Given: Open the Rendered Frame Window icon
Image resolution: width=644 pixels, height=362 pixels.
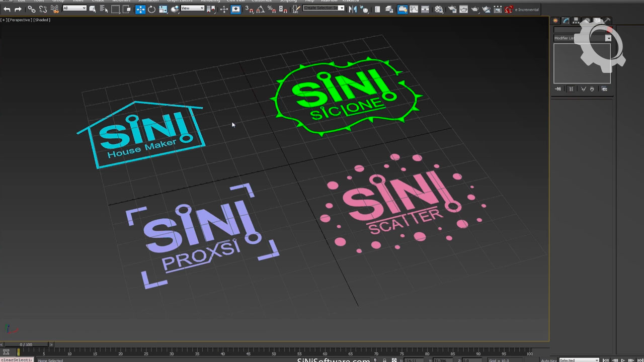Looking at the screenshot, I should [x=463, y=10].
